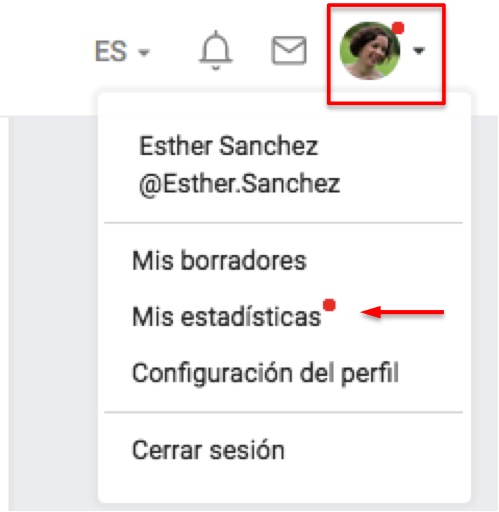
Task: Click empty header space left of ES
Action: (x=45, y=52)
